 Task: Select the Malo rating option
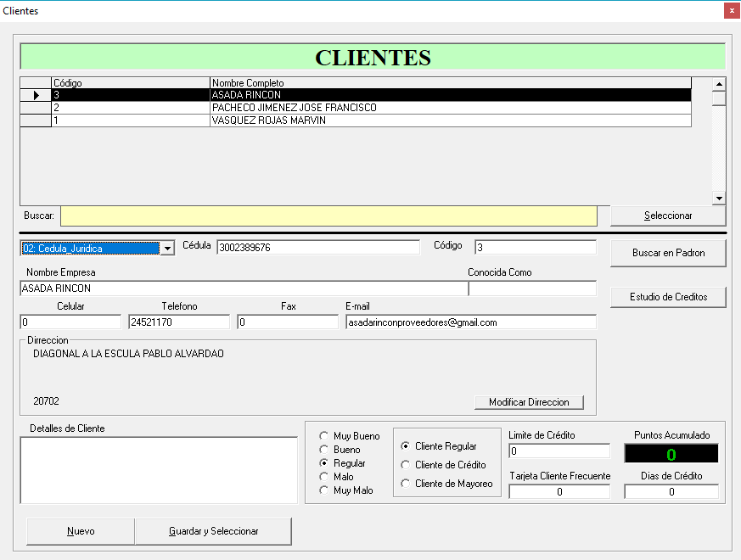[x=323, y=477]
